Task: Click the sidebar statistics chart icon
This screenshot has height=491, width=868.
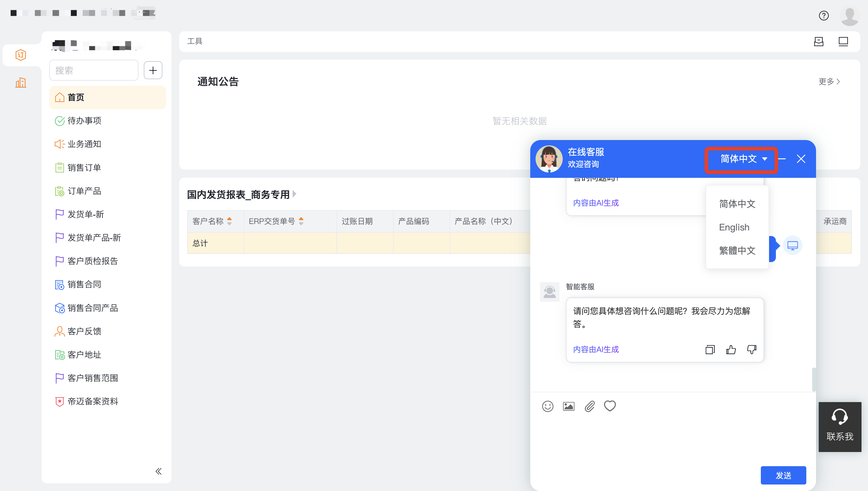Action: click(x=21, y=83)
